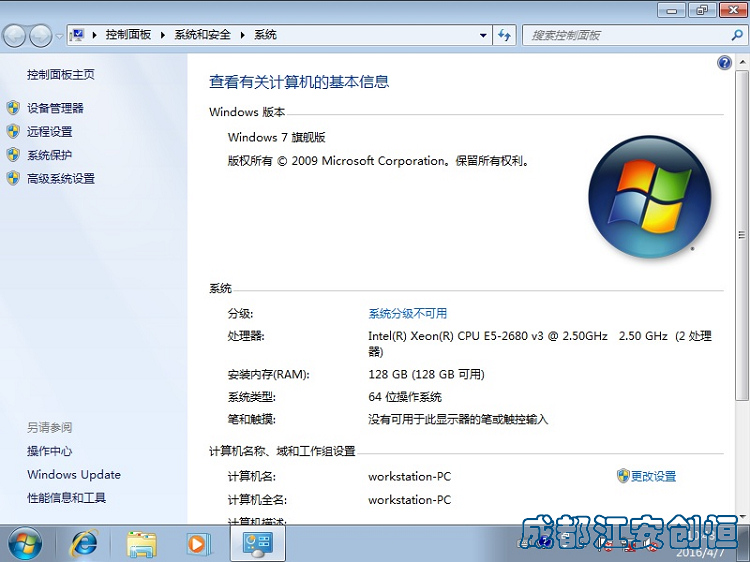The height and width of the screenshot is (562, 750).
Task: Open 系统保护 in the sidebar
Action: 50,155
